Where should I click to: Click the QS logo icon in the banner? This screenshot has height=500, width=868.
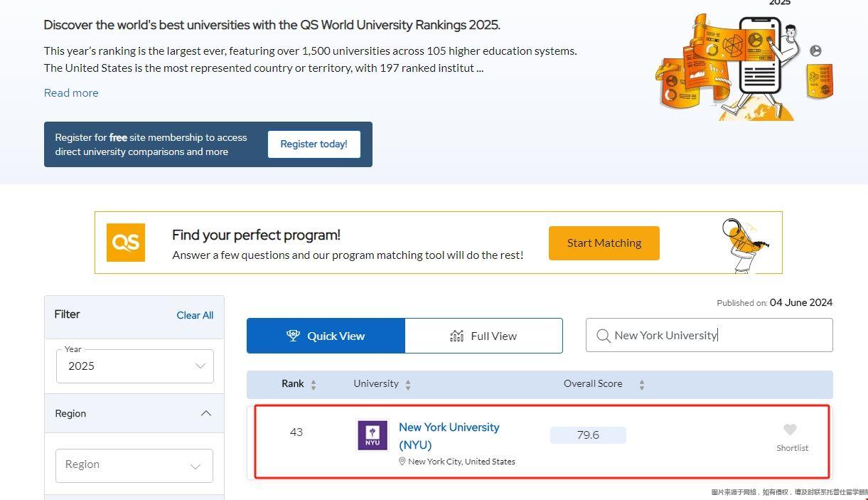click(x=126, y=243)
